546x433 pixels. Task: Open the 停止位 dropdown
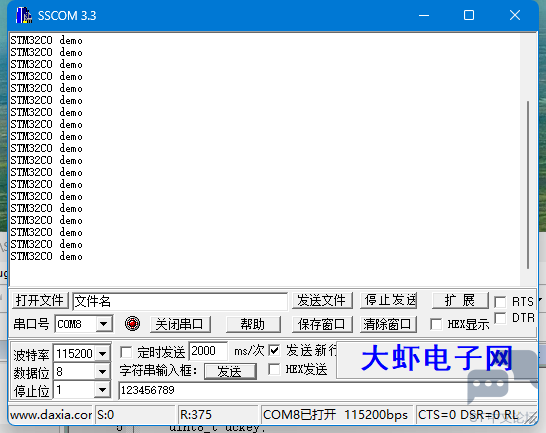click(103, 390)
